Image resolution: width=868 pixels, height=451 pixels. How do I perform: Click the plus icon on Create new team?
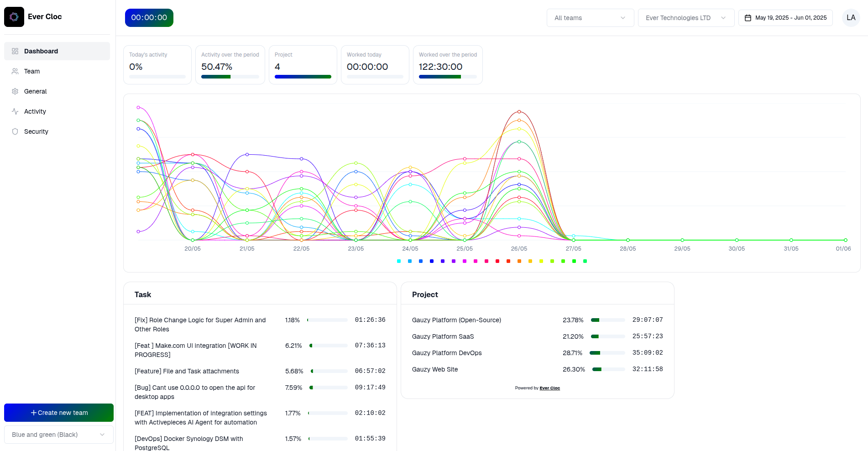(33, 413)
